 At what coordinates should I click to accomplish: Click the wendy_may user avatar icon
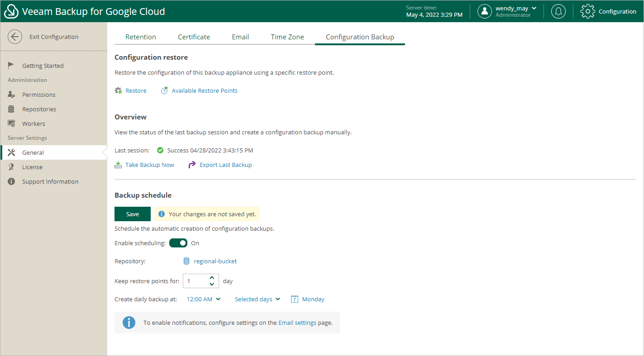(485, 11)
